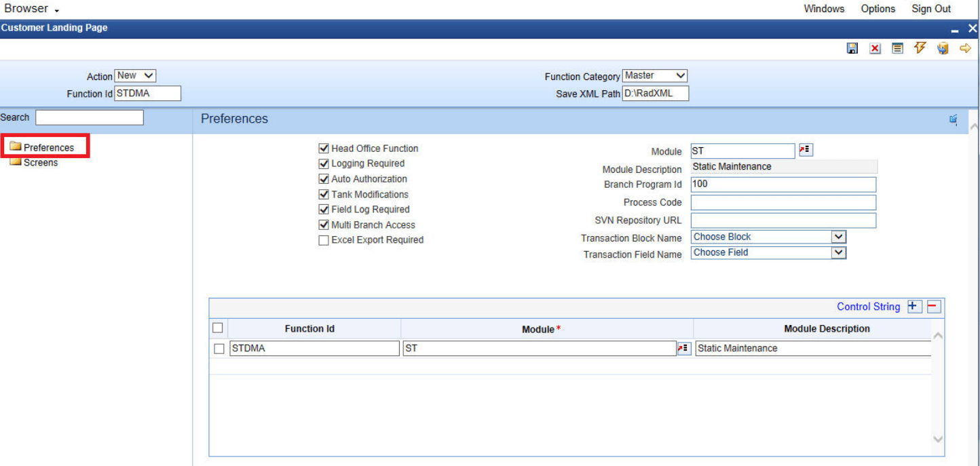This screenshot has width=980, height=466.
Task: Open the Windows menu
Action: tap(824, 9)
